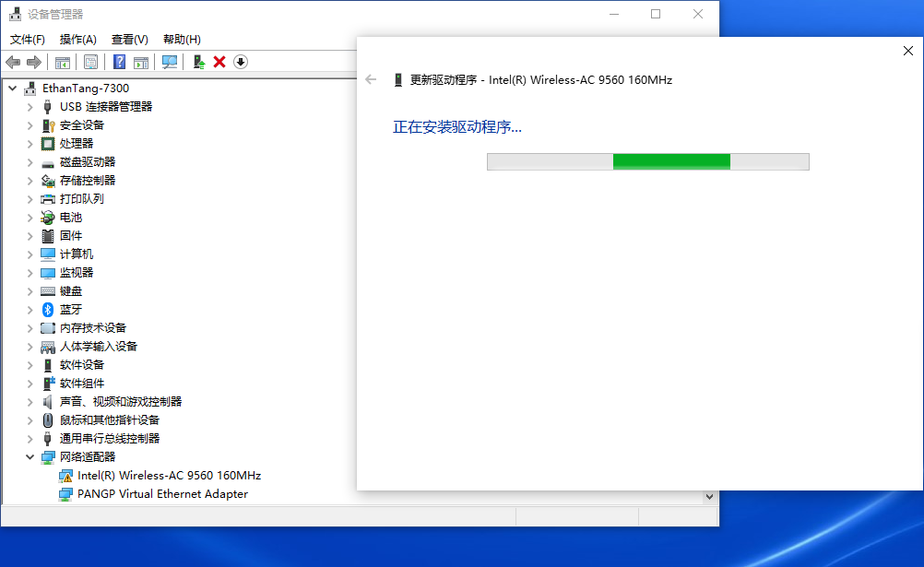Click the USB 连接器管理器 plug icon
This screenshot has width=924, height=567.
(48, 107)
